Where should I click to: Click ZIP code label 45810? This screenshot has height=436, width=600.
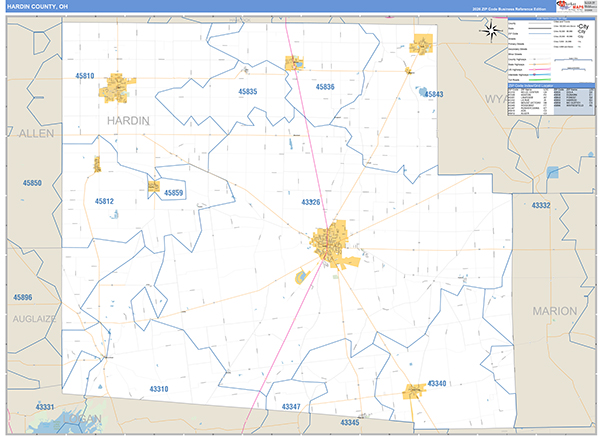(85, 76)
